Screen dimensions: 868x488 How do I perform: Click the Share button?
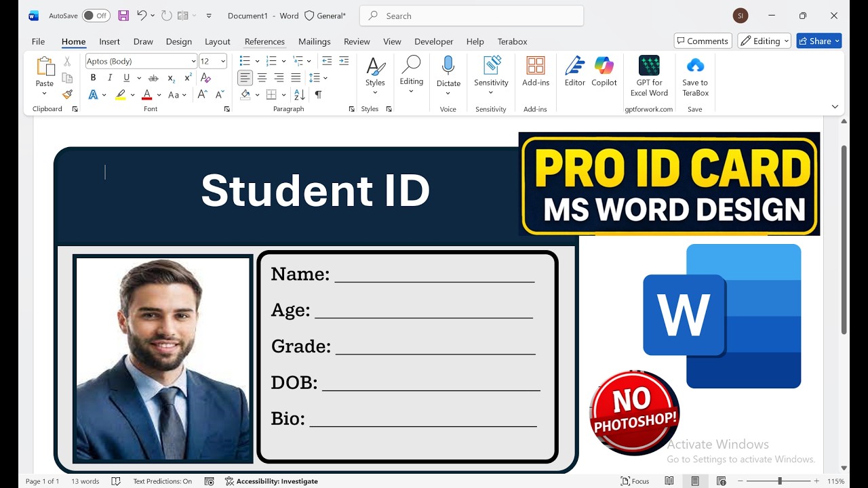point(818,41)
